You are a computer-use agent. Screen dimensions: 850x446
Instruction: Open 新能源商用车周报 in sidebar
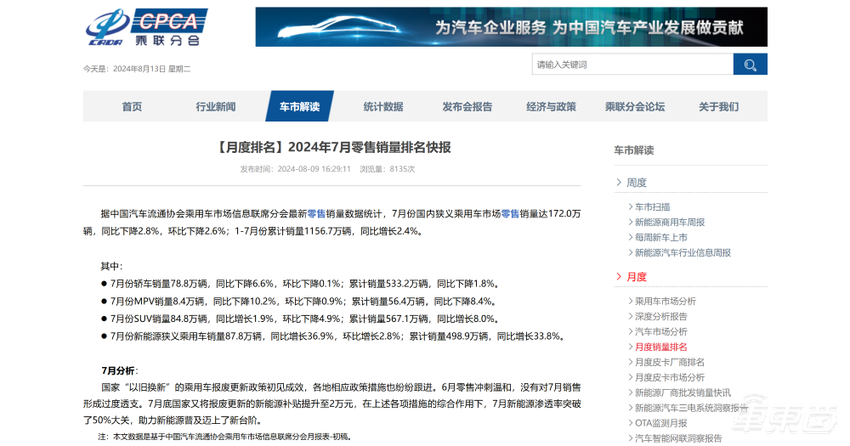coord(669,222)
